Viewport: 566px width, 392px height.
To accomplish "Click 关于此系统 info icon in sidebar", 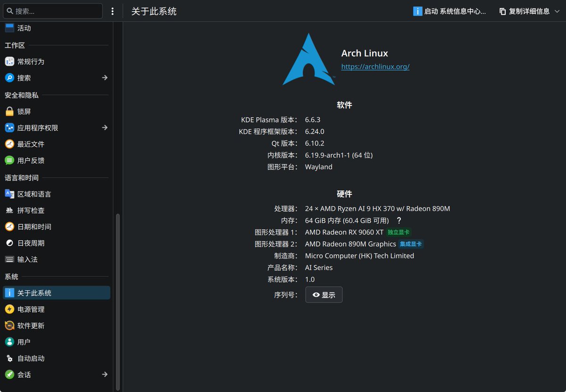I will [9, 293].
